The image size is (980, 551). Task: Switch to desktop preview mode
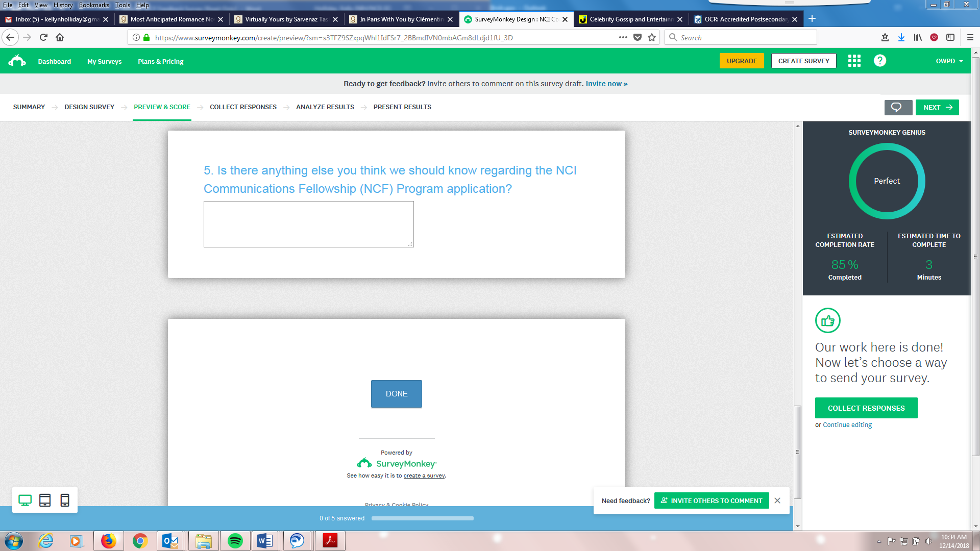[x=24, y=500]
